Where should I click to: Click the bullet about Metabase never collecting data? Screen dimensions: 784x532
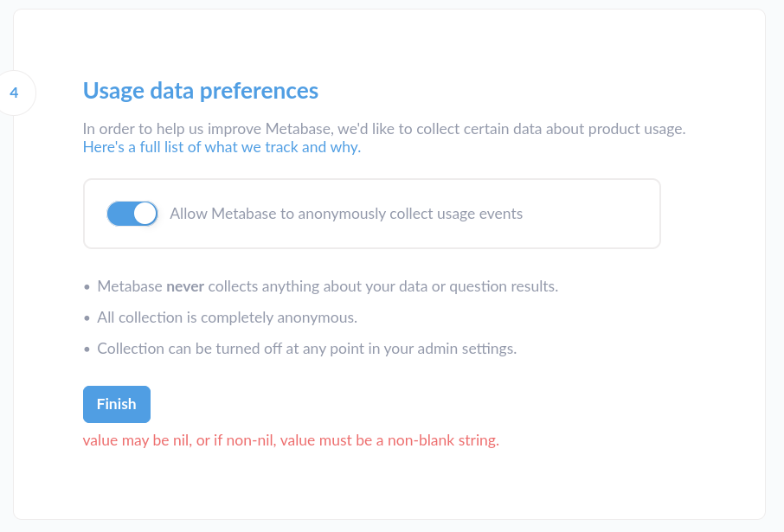pos(329,285)
